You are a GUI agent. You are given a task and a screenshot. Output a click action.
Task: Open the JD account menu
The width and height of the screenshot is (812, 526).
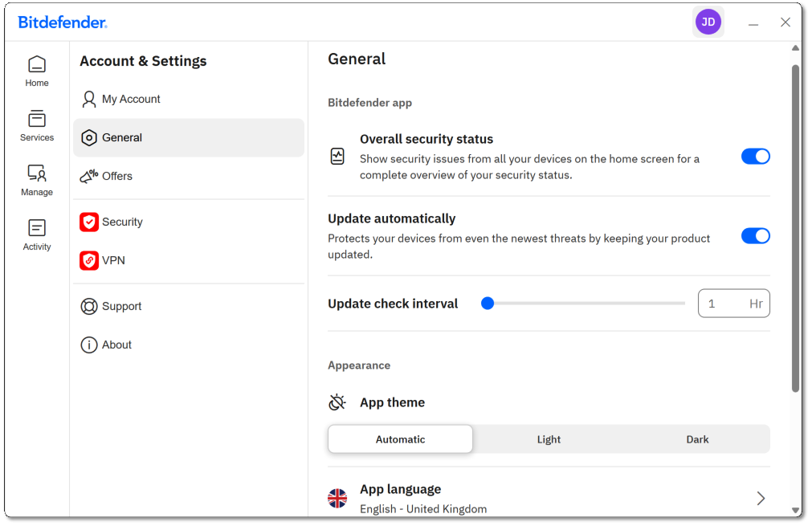coord(708,22)
